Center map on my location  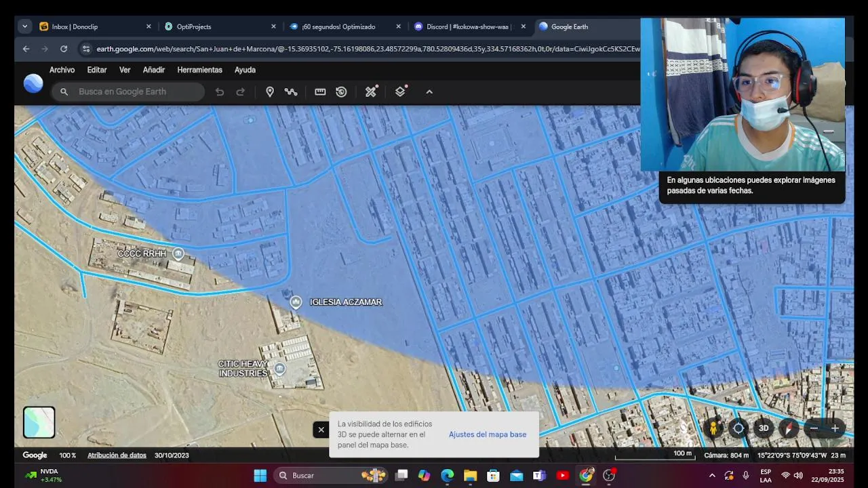(738, 428)
